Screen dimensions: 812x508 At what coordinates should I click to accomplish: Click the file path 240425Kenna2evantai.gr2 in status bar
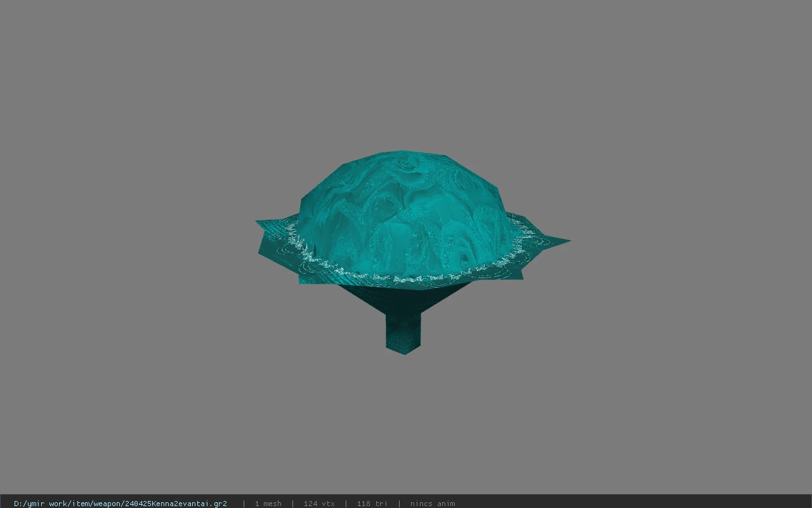click(x=121, y=504)
